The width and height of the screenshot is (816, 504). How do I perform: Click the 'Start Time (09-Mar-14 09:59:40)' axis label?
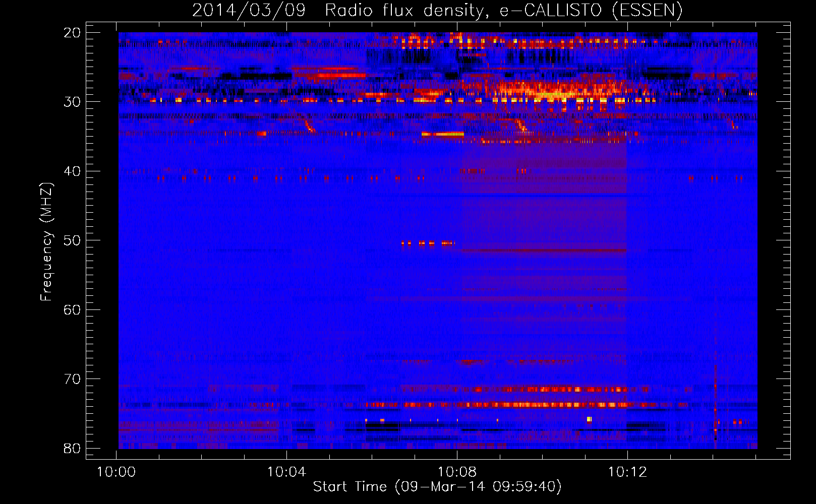click(437, 487)
